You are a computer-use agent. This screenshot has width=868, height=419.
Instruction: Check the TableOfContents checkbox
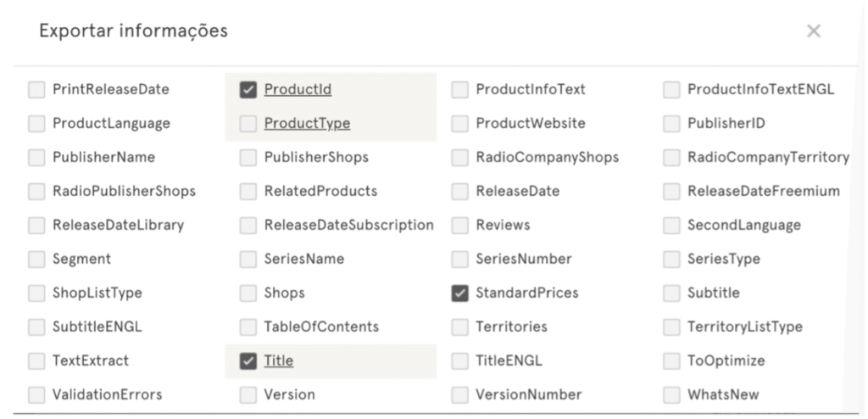coord(248,327)
